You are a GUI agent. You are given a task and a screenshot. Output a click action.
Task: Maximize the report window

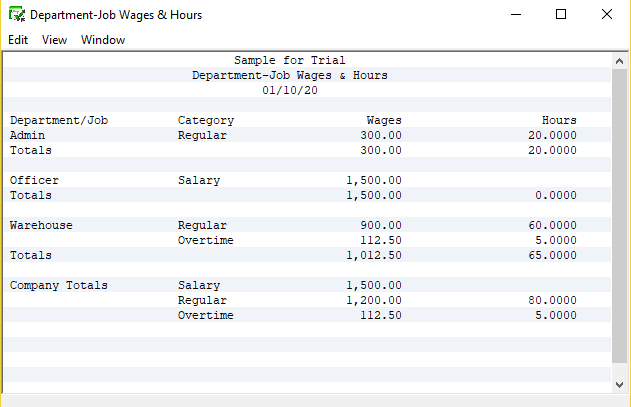click(x=561, y=15)
